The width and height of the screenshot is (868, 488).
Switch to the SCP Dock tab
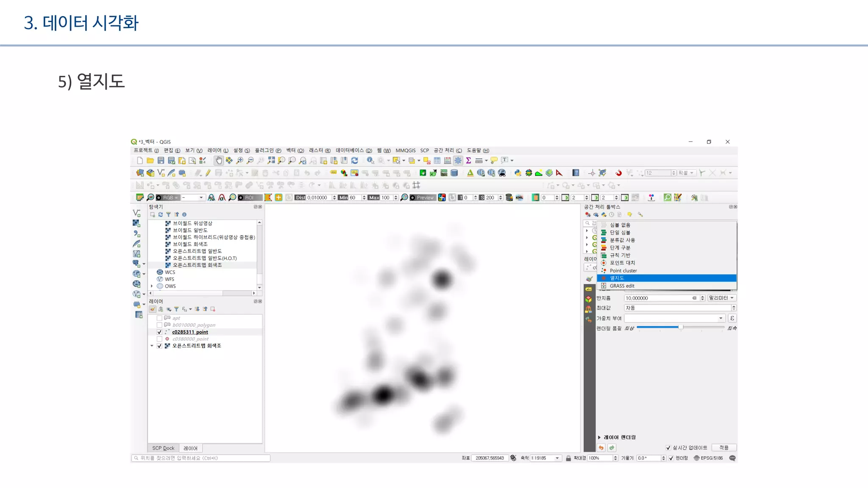163,448
